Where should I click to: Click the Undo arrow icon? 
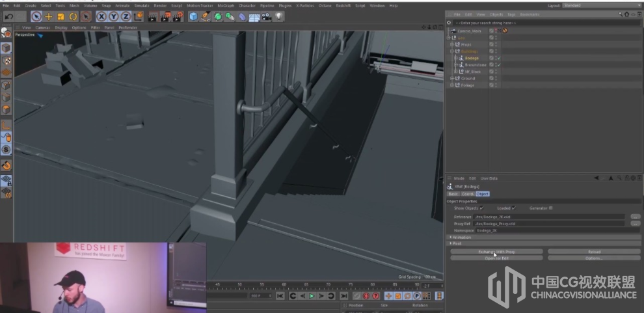coord(8,16)
